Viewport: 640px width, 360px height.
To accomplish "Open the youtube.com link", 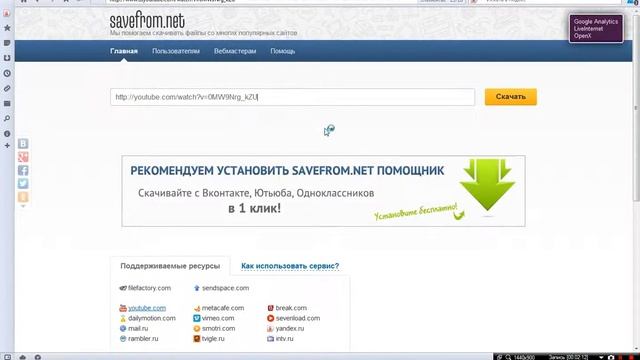I will pyautogui.click(x=147, y=308).
